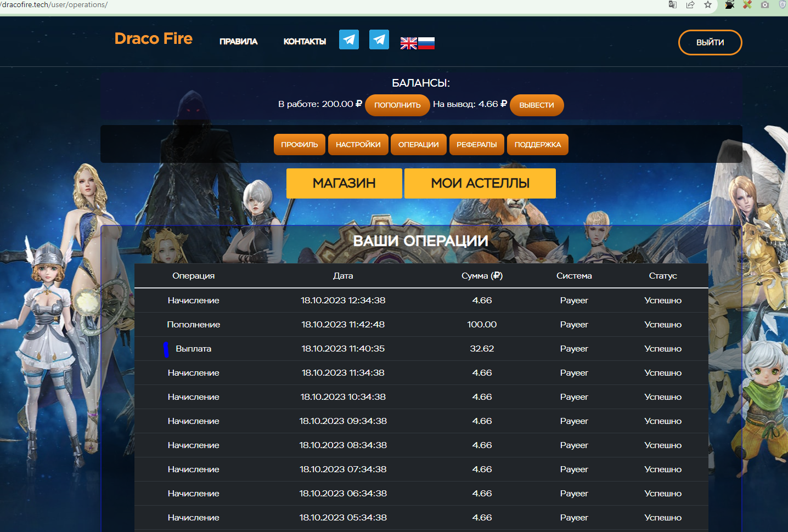The height and width of the screenshot is (532, 788).
Task: Open the ПРОФИЛЬ tab
Action: [300, 145]
